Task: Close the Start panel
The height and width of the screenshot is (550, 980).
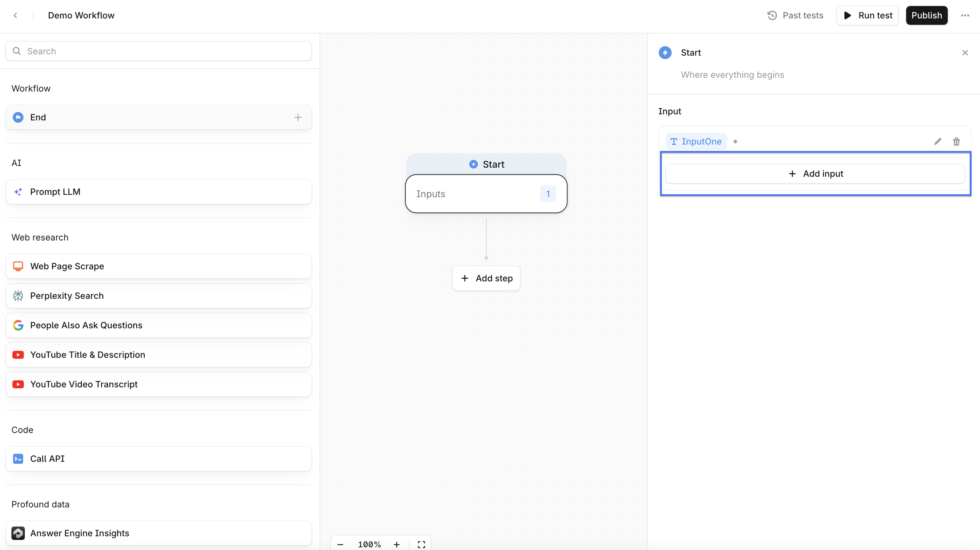Action: (x=965, y=53)
